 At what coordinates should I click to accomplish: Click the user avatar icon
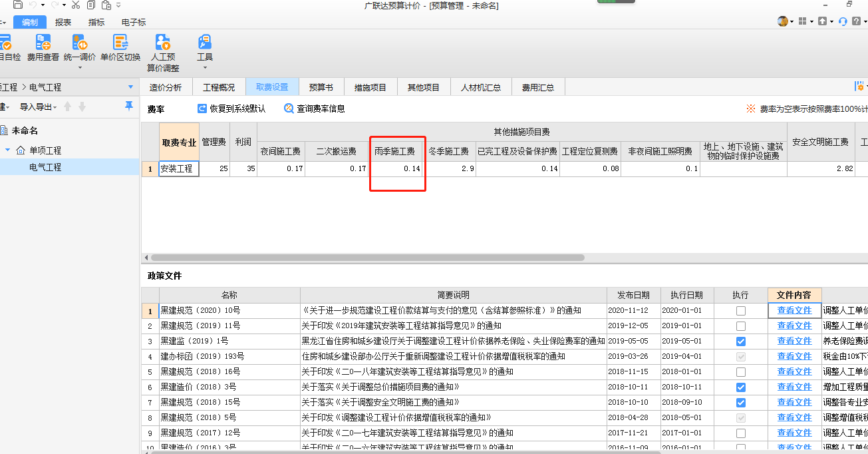(x=783, y=21)
